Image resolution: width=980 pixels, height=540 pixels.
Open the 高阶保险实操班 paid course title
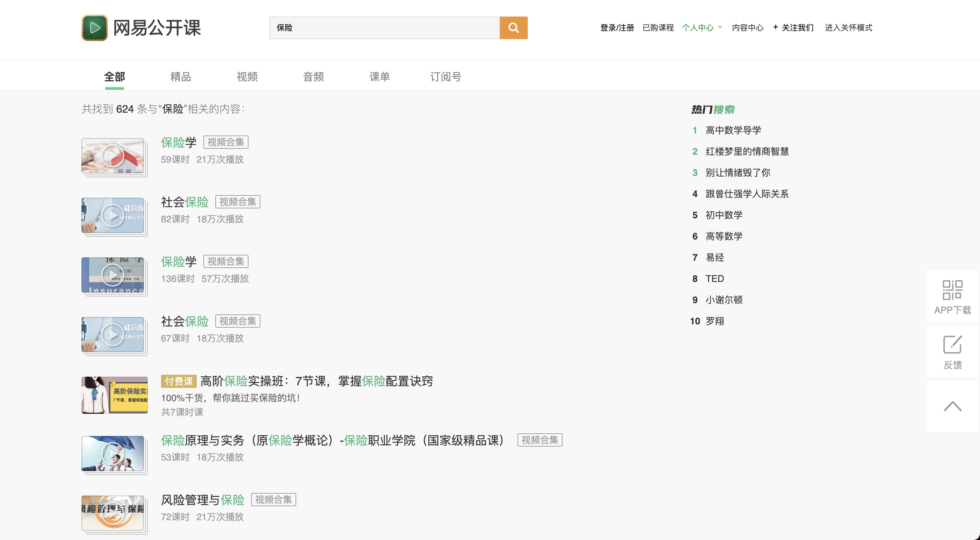tap(316, 381)
